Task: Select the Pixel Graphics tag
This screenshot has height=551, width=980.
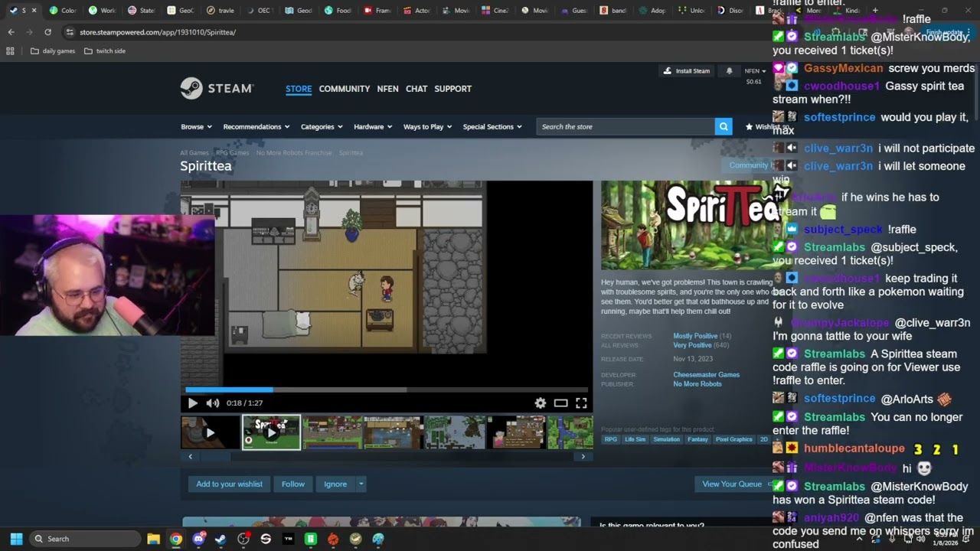Action: click(x=734, y=440)
